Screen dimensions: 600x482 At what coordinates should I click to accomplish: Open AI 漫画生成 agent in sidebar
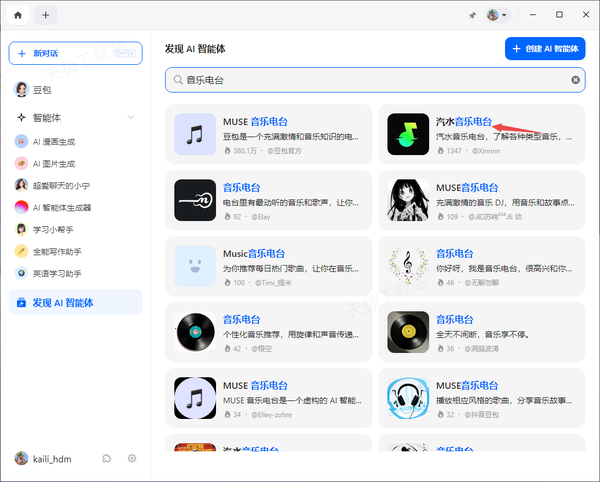(x=54, y=142)
